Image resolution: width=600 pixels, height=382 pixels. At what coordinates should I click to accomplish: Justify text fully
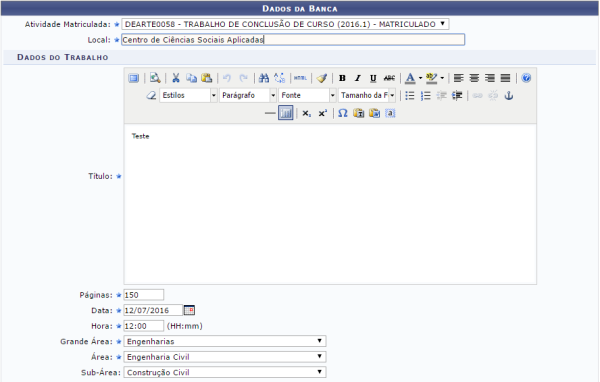coord(505,78)
